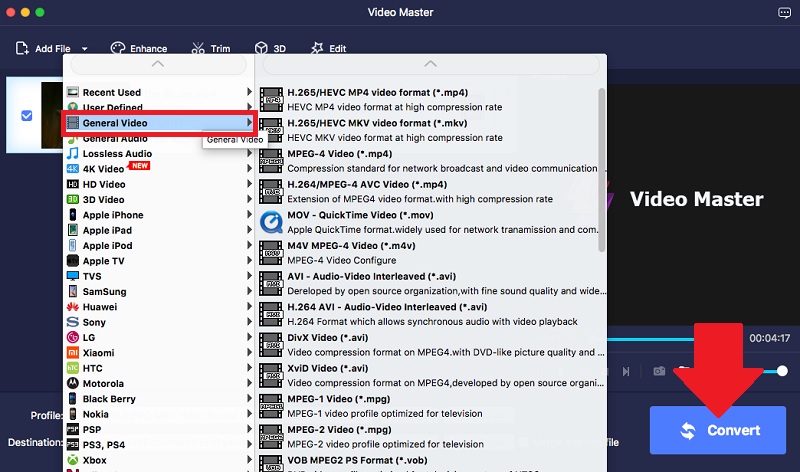Viewport: 800px width, 472px height.
Task: Expand the Recent Used submenu arrow
Action: pos(249,92)
